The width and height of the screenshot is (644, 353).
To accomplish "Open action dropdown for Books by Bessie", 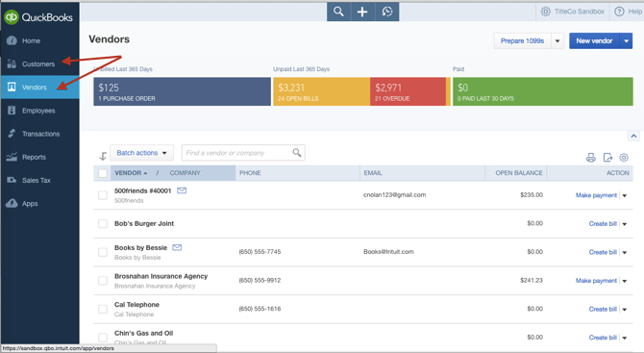I will click(x=625, y=252).
